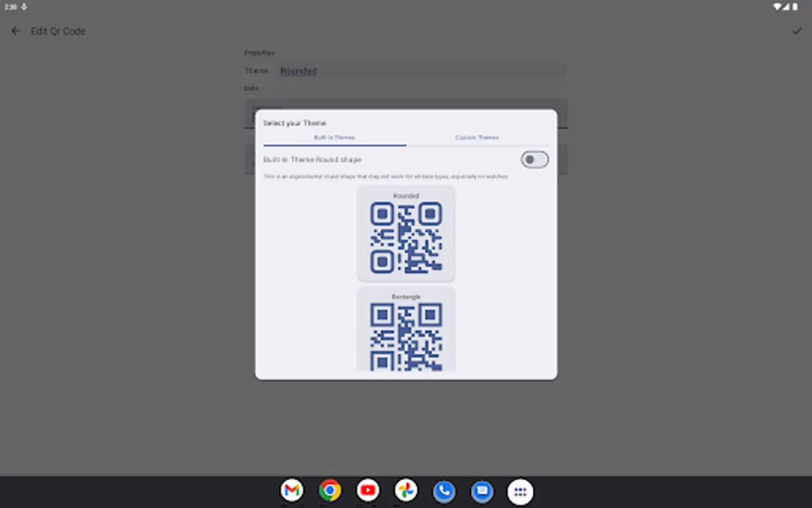Open the Theme field showing Rounded
The height and width of the screenshot is (508, 812).
[x=422, y=71]
